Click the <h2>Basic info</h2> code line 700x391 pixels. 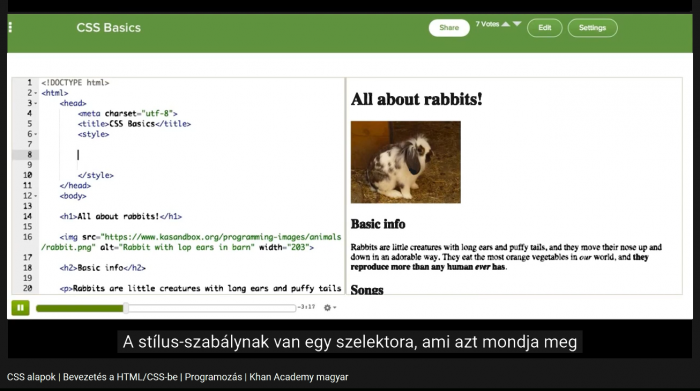click(x=103, y=268)
